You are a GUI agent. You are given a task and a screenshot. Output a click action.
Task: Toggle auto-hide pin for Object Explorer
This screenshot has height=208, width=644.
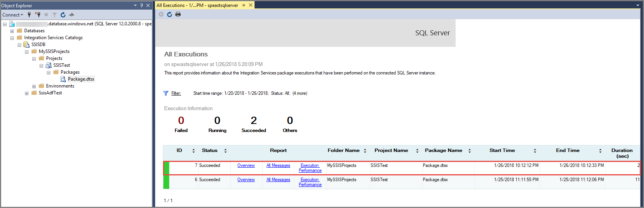(x=141, y=5)
